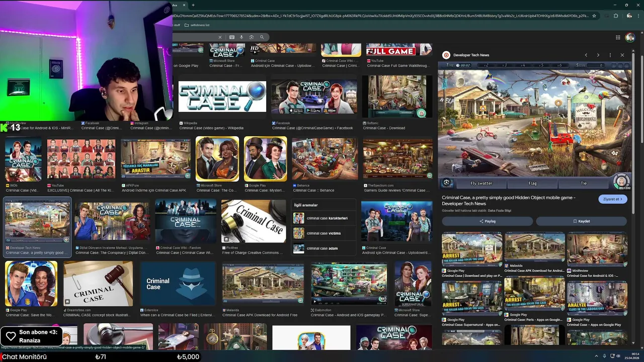Open the Microsoft Store Criminal Case: Supe... result

tap(413, 284)
